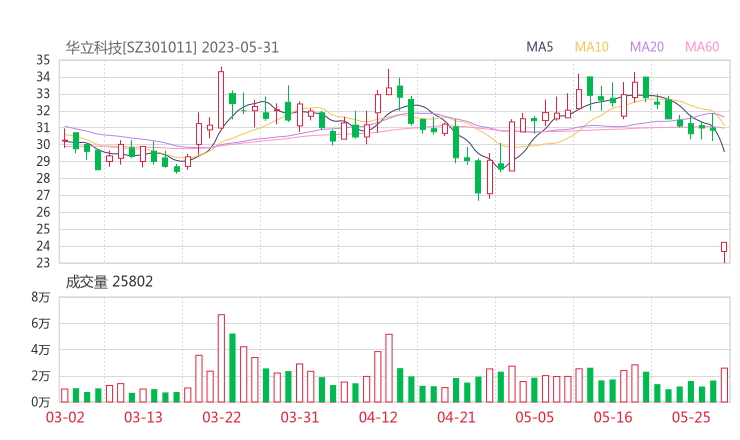Click the price axis value 23
This screenshot has width=740, height=440.
click(x=43, y=262)
